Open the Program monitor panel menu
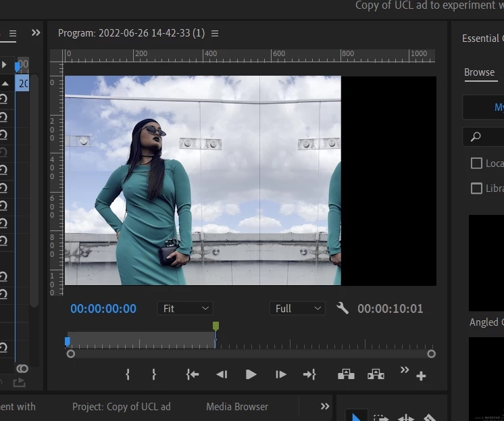This screenshot has width=504, height=421. (215, 33)
